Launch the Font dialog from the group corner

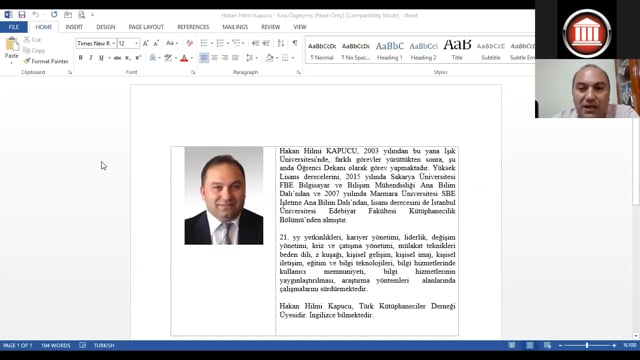point(193,73)
